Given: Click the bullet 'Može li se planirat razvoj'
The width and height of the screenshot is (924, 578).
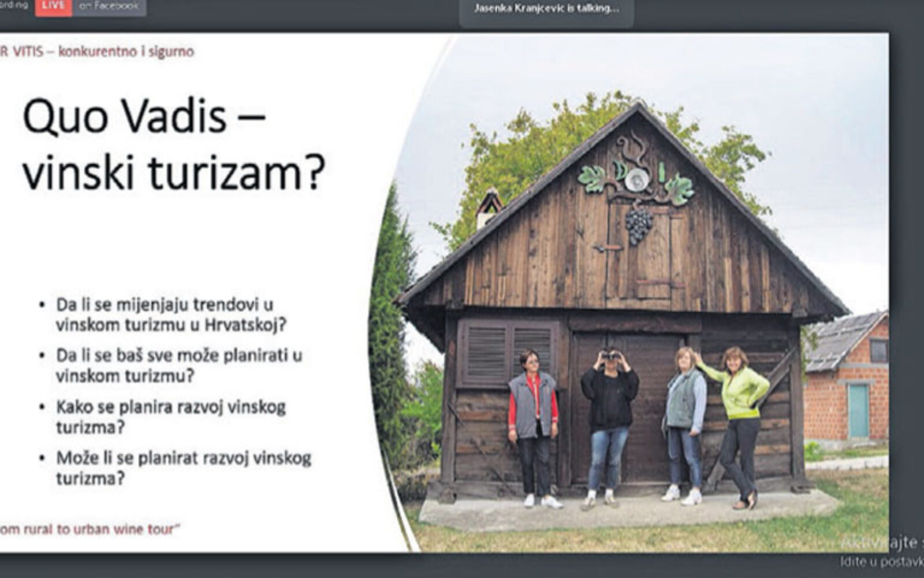Looking at the screenshot, I should [x=183, y=468].
